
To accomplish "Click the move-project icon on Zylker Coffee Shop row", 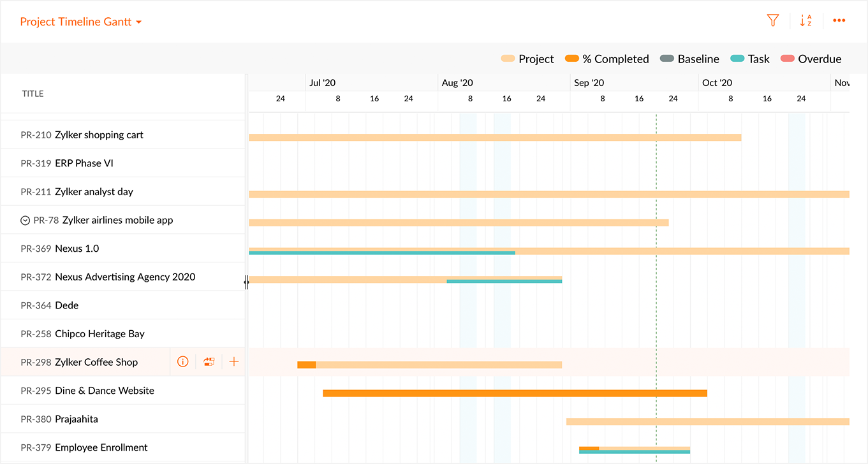I will click(x=209, y=361).
